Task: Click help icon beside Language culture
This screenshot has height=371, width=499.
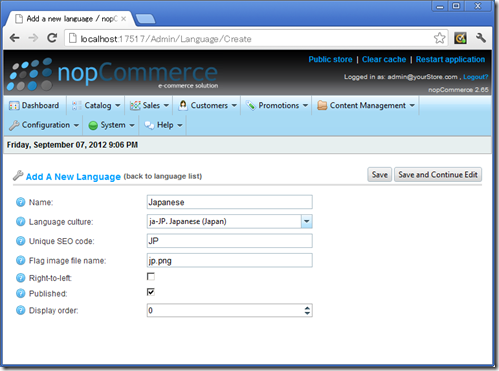Action: click(x=20, y=221)
